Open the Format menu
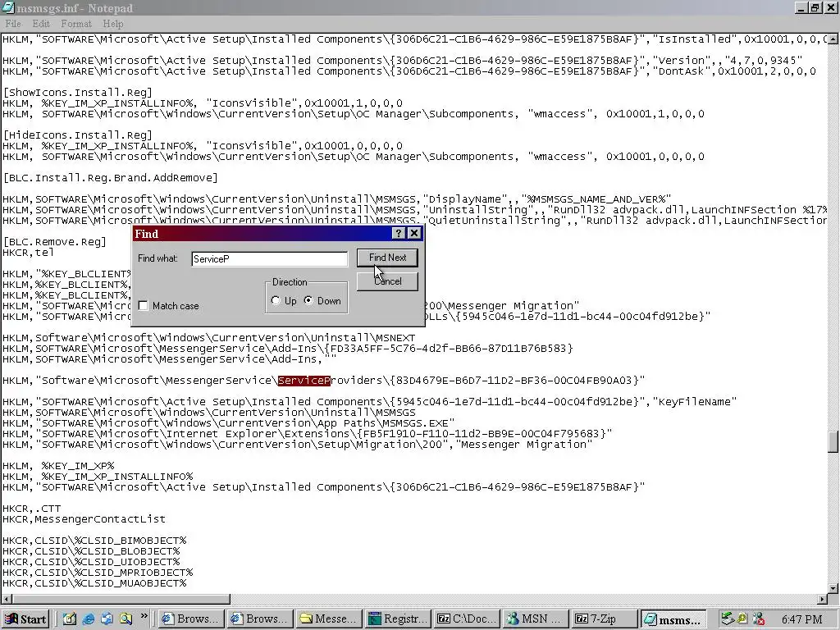840x630 pixels. [76, 24]
